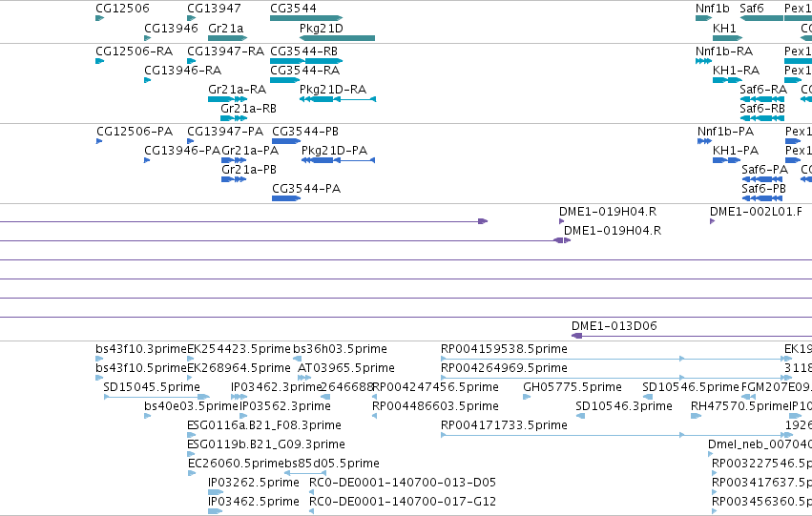
Task: Open the EC26060.5prime EST label
Action: (x=236, y=464)
